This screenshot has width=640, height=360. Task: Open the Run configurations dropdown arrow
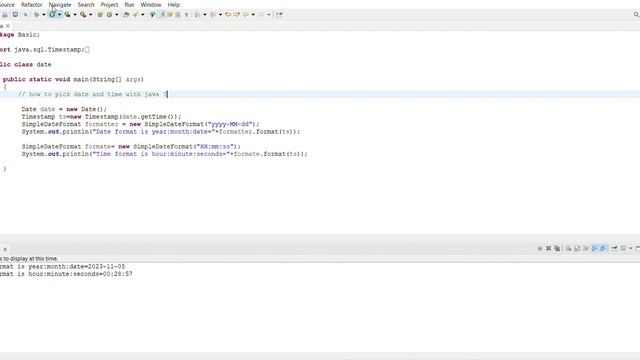tap(59, 15)
